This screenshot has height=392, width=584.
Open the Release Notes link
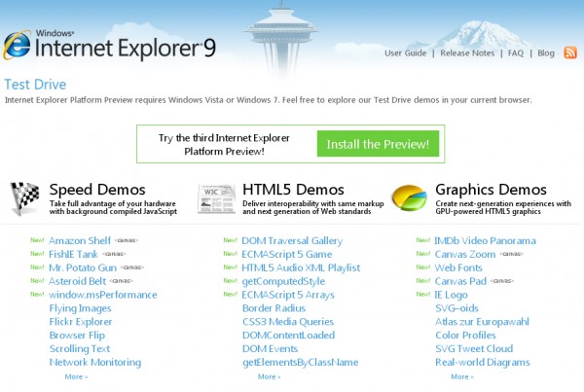pyautogui.click(x=467, y=53)
